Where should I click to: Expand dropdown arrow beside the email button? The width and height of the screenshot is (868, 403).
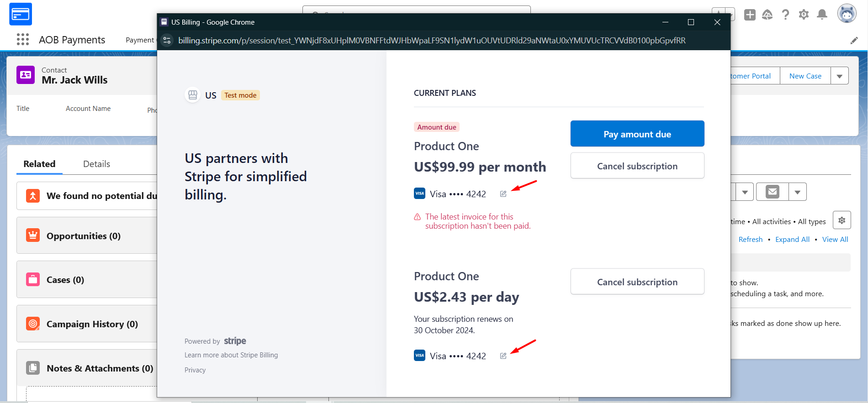click(797, 192)
